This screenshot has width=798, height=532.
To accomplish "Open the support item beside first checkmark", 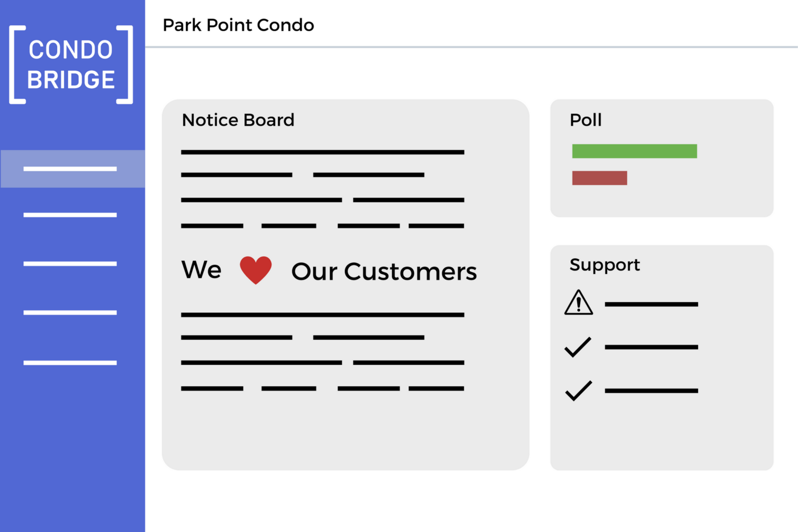I will tap(651, 347).
